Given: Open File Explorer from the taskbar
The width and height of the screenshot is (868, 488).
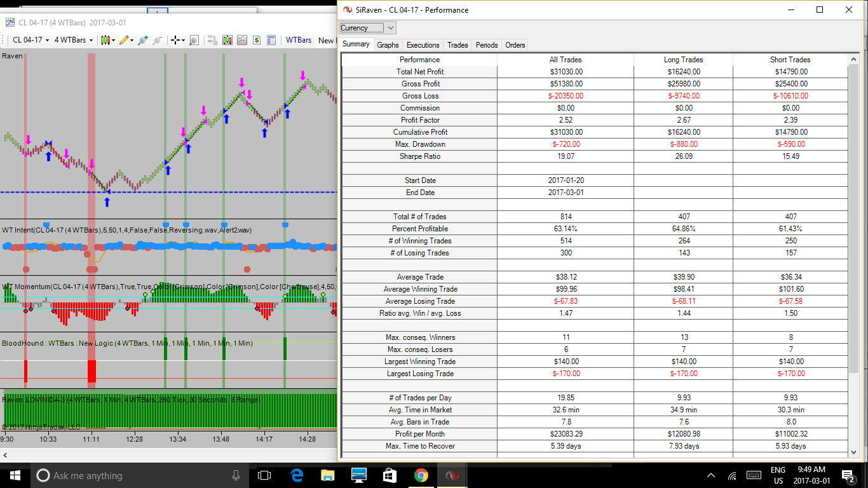Looking at the screenshot, I should [x=327, y=475].
